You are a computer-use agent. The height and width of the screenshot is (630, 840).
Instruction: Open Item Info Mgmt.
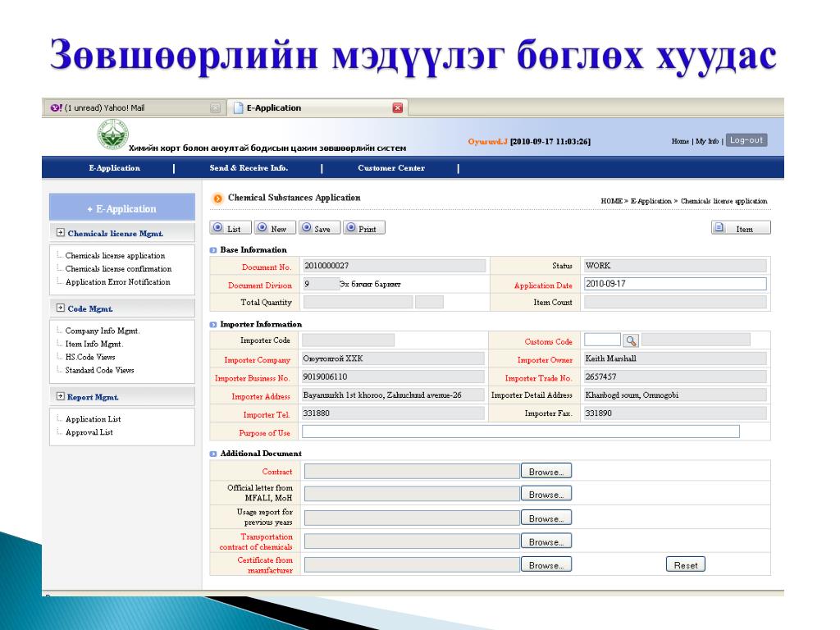[x=94, y=344]
